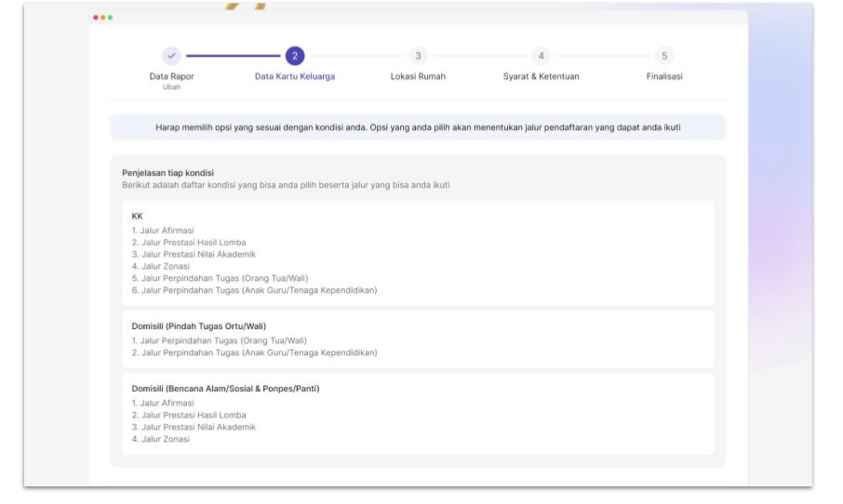Click '2. Jalur Prestasi Hasil Lomba' in KK card
Image resolution: width=843 pixels, height=504 pixels.
pos(189,243)
